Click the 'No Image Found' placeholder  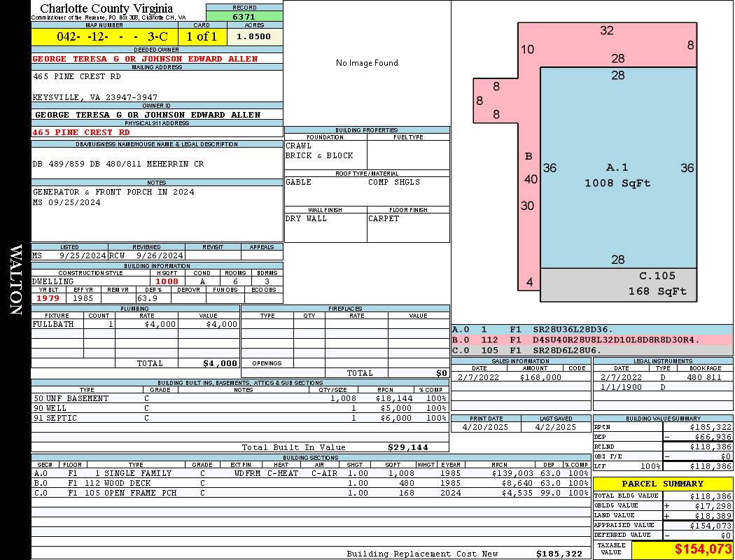coord(367,63)
